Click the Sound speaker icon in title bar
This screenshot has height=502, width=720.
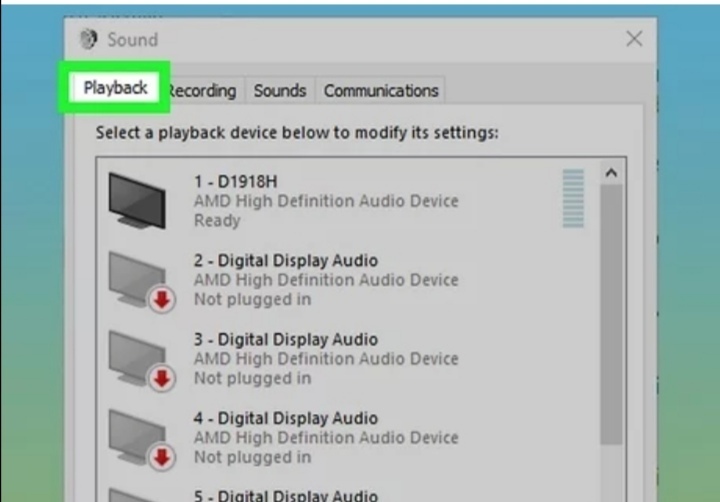(88, 39)
